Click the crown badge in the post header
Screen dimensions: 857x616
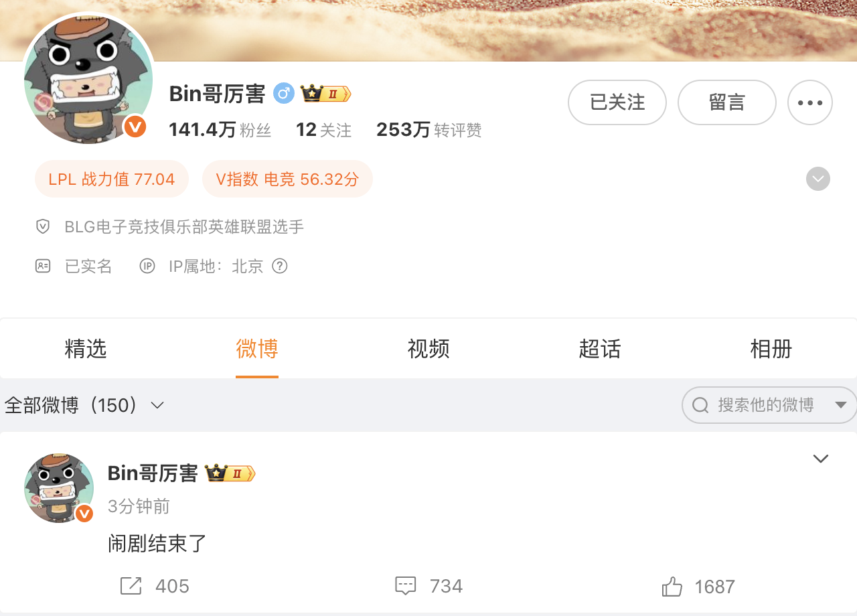tap(230, 473)
